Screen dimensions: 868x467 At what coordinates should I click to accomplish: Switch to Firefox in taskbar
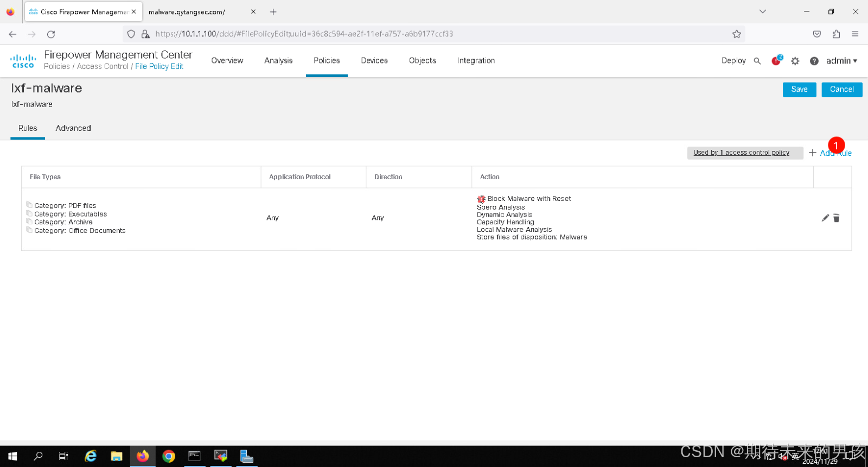(143, 456)
